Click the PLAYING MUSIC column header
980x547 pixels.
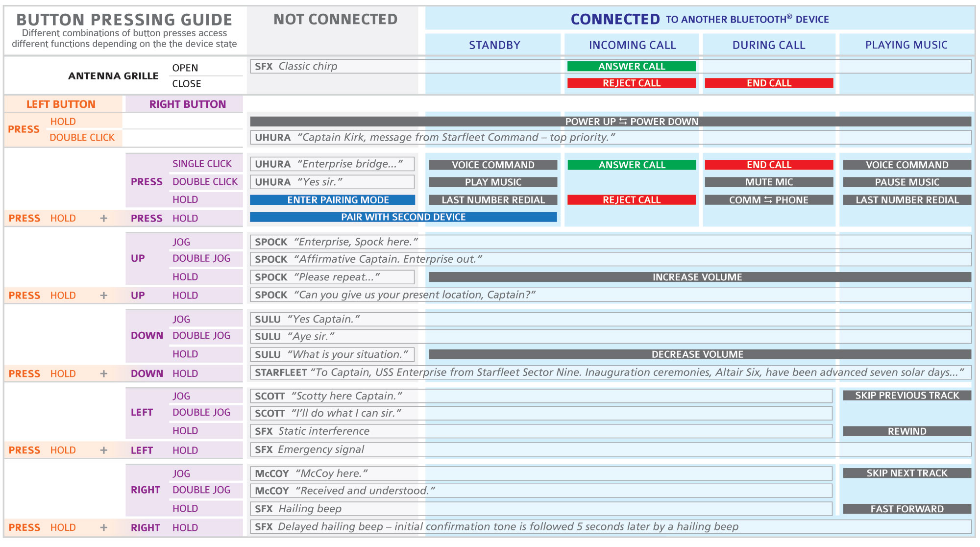pos(906,45)
